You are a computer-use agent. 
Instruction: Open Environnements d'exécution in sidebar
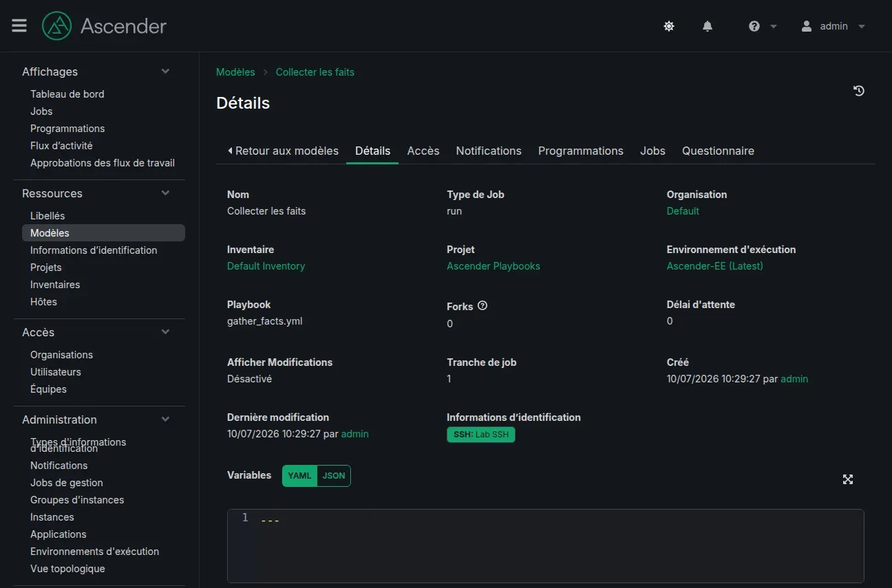(x=94, y=552)
